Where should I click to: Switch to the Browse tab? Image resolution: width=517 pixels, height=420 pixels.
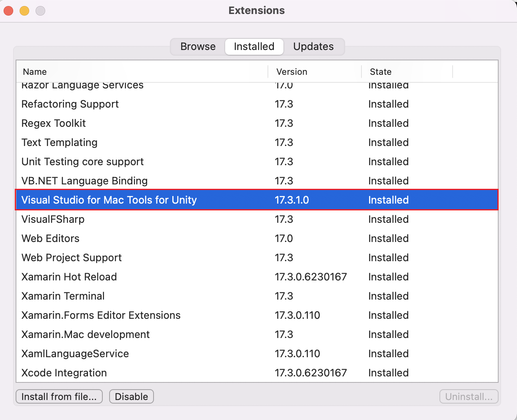[x=198, y=46]
